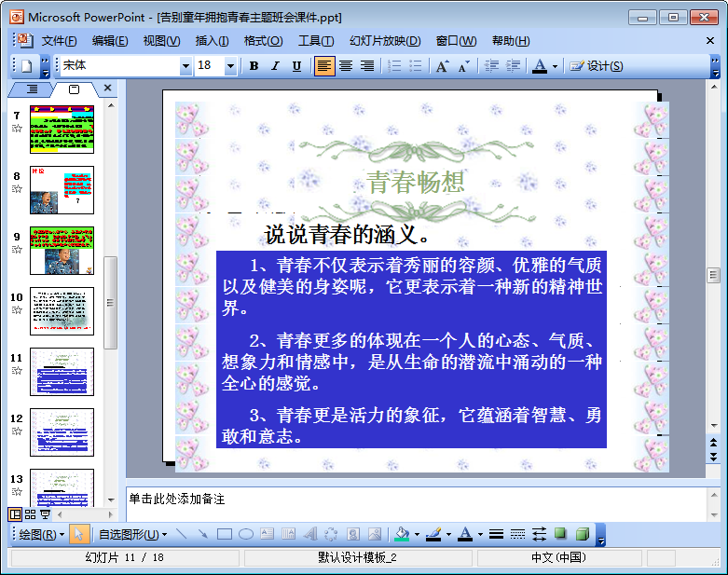The height and width of the screenshot is (575, 728).
Task: Insert Picture from file icon
Action: [x=374, y=535]
